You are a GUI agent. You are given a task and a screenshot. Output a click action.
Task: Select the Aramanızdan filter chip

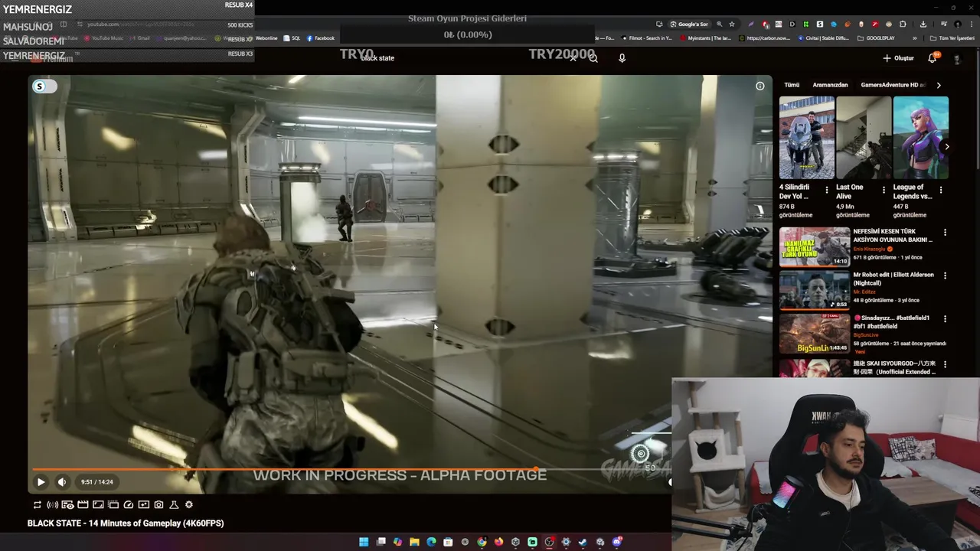click(x=830, y=85)
